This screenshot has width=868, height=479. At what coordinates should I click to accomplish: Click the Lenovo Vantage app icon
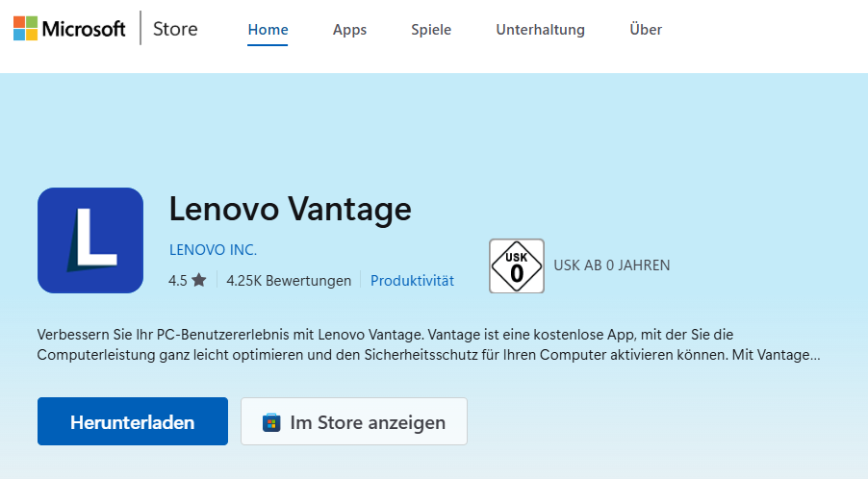coord(90,240)
